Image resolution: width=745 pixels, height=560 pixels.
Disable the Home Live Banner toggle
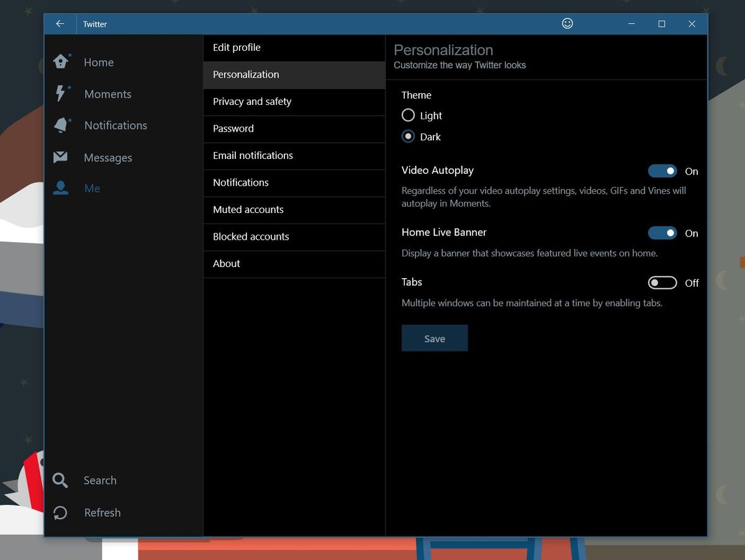(662, 233)
